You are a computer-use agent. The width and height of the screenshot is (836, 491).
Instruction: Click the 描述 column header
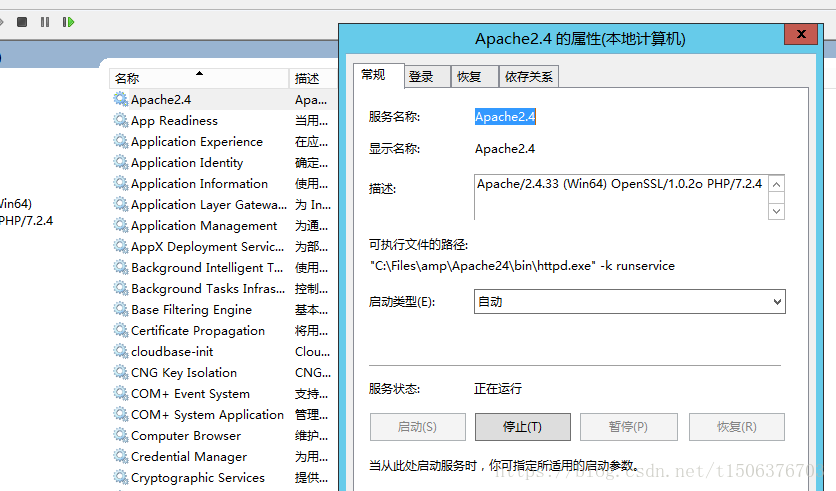coord(313,78)
